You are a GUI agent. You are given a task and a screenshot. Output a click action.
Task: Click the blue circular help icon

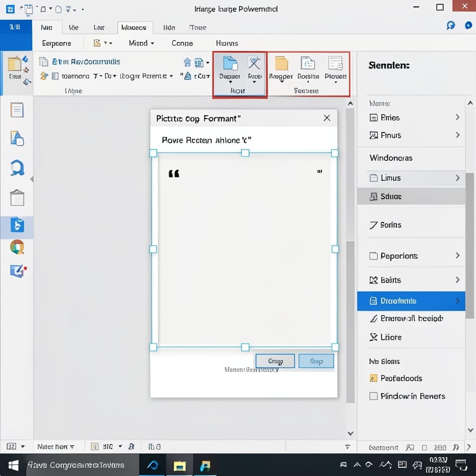pyautogui.click(x=451, y=26)
